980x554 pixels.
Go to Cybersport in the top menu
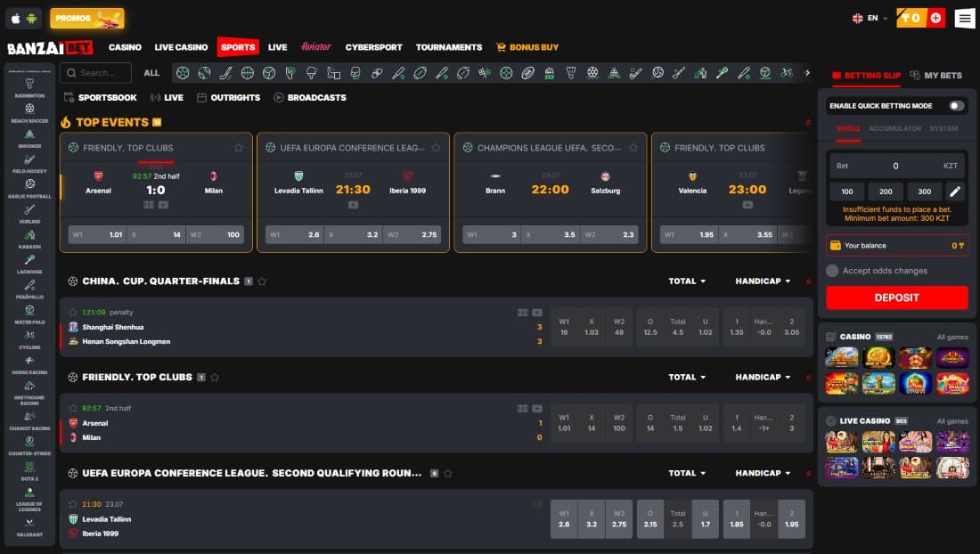coord(374,47)
